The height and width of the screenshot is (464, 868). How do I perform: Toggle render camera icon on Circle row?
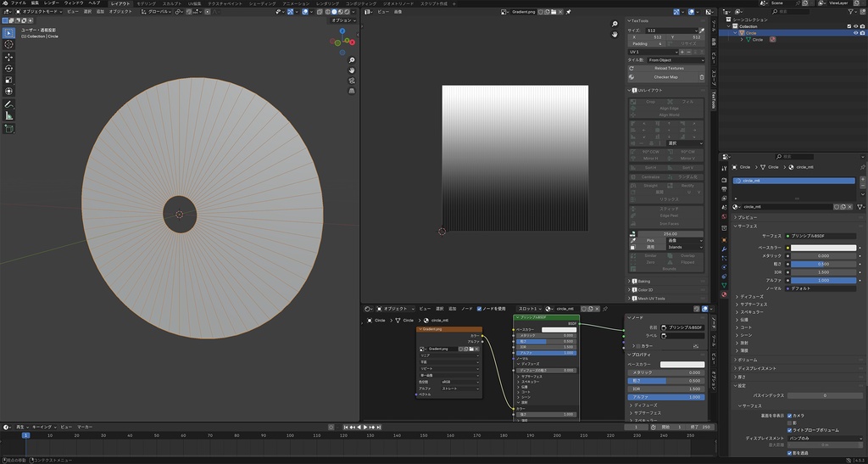(x=862, y=33)
